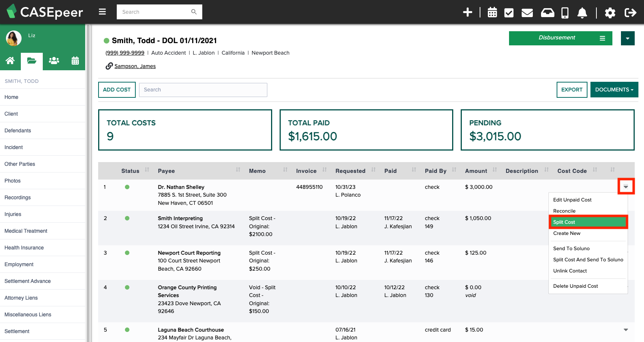
Task: Click the ADD COST button
Action: tap(116, 90)
